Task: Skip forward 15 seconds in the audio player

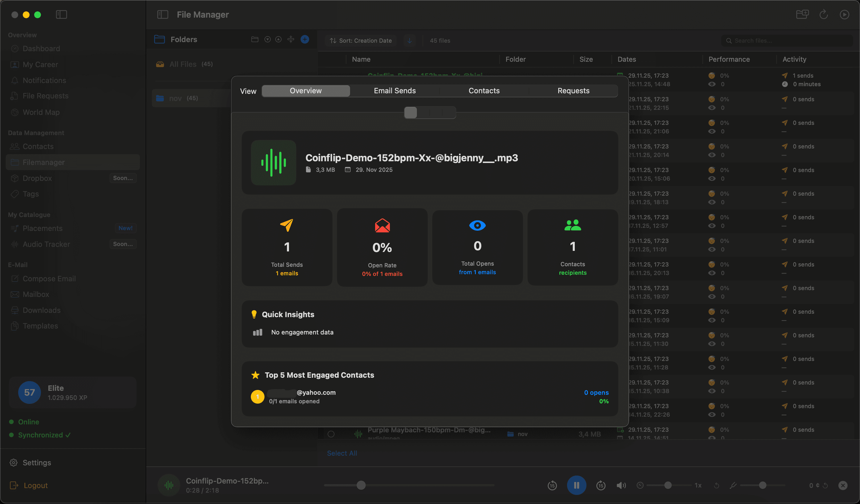Action: 601,485
